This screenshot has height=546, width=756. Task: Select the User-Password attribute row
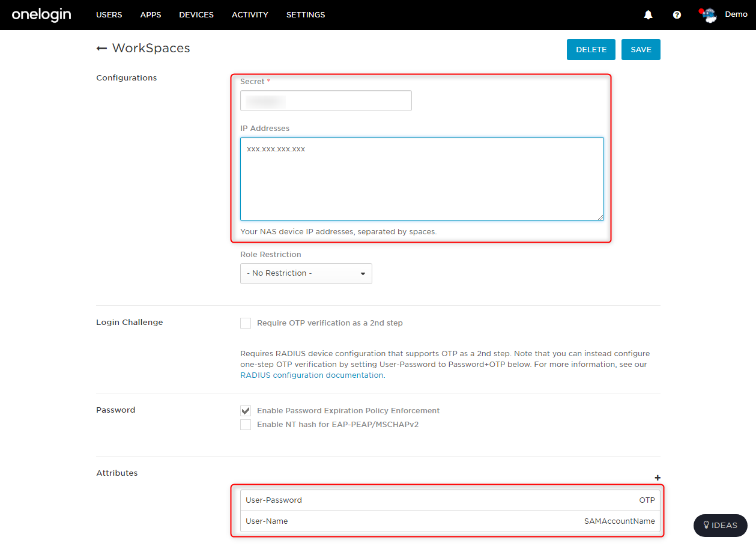pyautogui.click(x=450, y=500)
